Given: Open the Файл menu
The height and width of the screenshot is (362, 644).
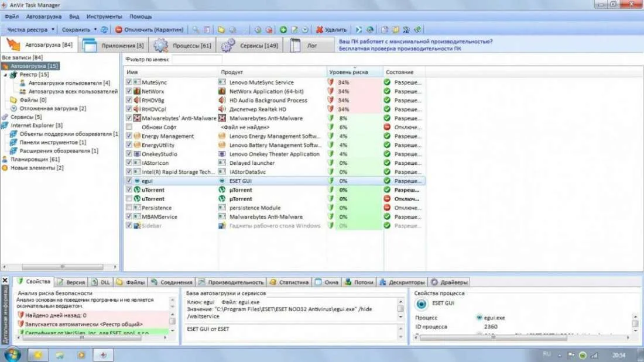Looking at the screenshot, I should 12,16.
